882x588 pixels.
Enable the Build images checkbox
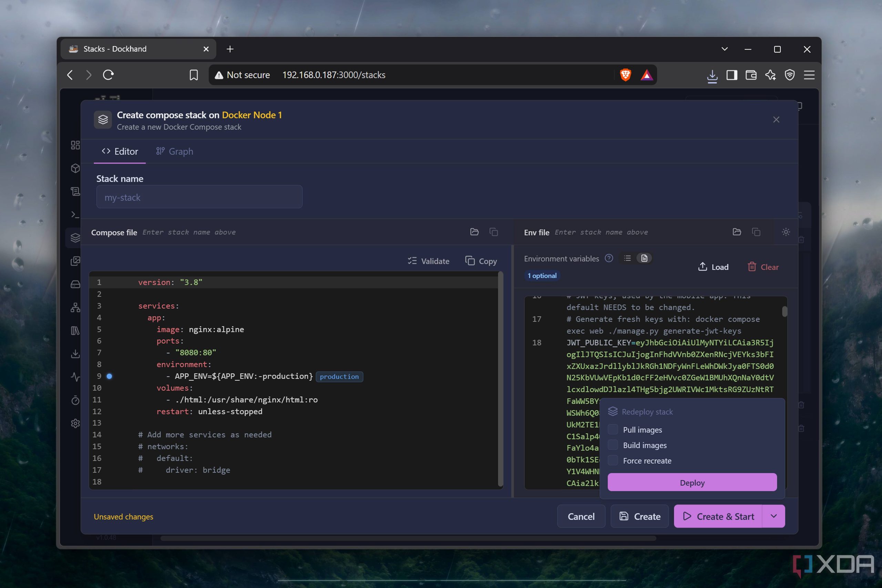(x=613, y=445)
